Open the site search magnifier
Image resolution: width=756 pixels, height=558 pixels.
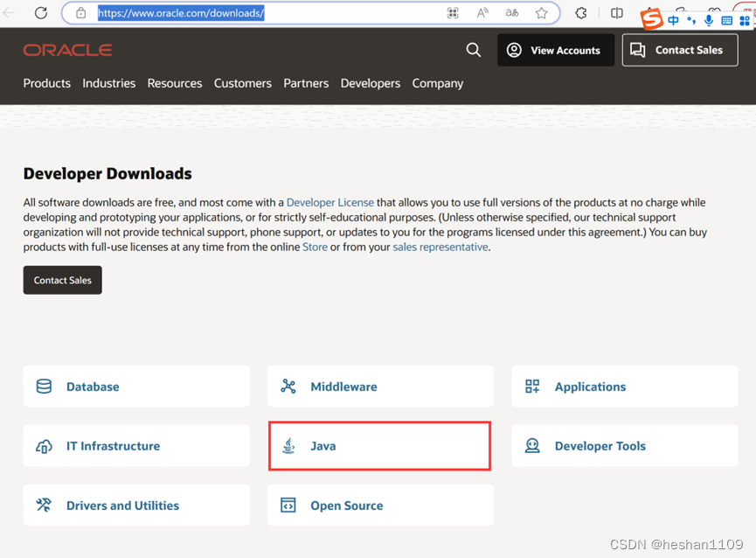[x=474, y=50]
